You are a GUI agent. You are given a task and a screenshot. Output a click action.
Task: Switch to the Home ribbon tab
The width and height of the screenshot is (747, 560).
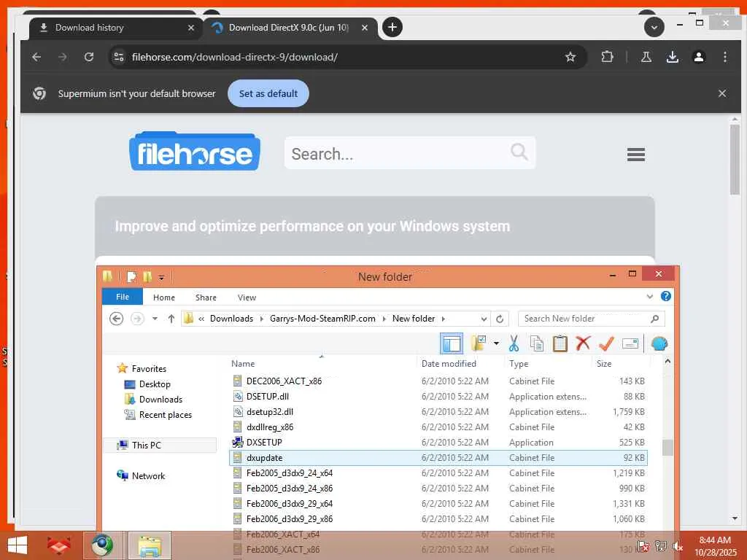164,297
